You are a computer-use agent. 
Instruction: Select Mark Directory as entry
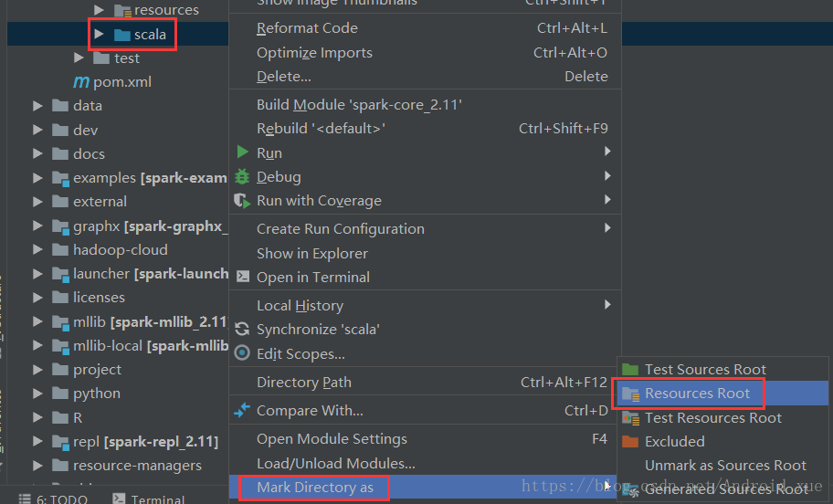click(x=425, y=487)
